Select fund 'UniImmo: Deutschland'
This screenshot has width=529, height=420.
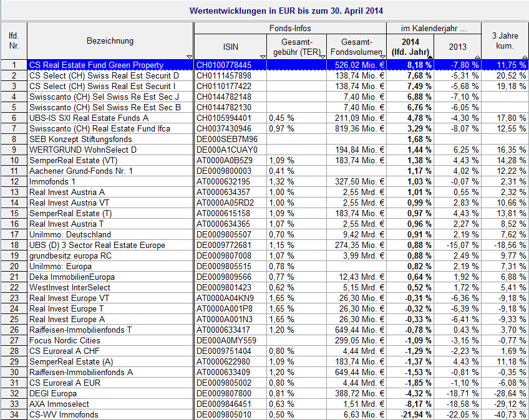click(70, 234)
